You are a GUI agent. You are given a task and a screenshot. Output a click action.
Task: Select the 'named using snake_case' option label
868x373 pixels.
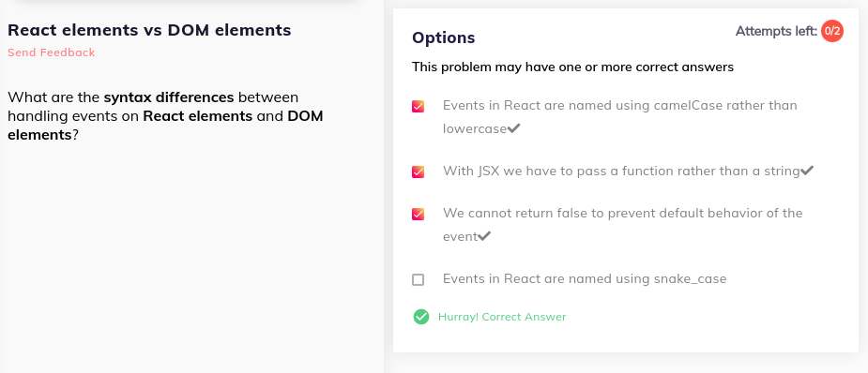coord(585,278)
